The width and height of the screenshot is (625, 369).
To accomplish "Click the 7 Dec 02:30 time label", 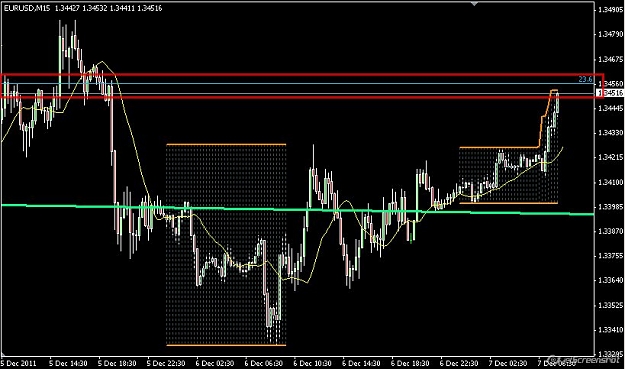I will tap(508, 363).
